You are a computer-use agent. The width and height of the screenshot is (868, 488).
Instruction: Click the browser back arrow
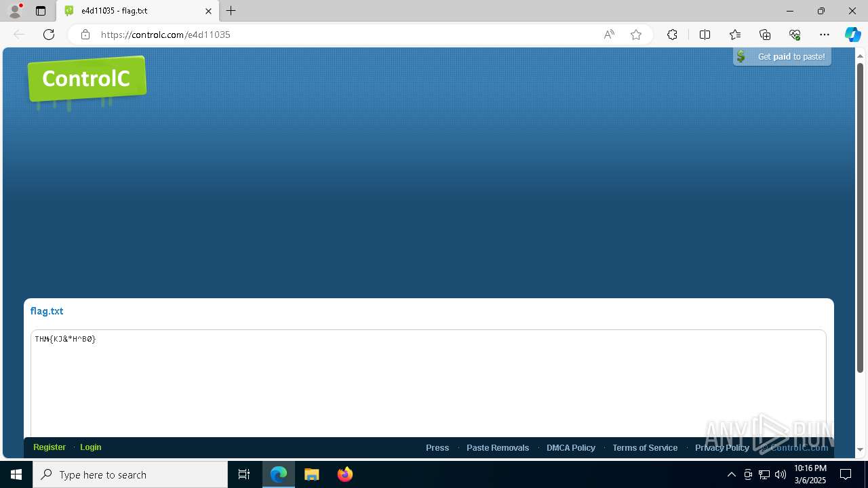19,35
